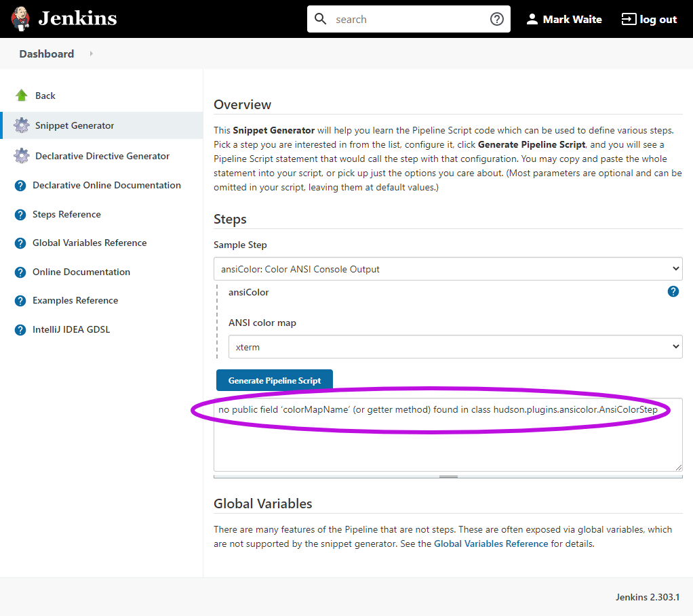Click the Jenkins butler logo icon

coord(20,19)
